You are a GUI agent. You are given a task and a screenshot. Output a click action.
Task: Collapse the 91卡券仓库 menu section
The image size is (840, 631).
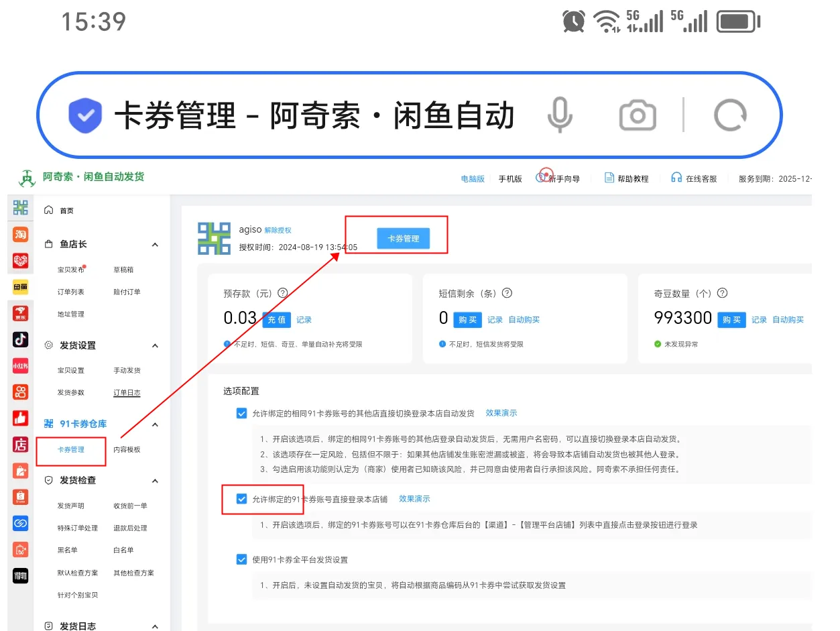[155, 424]
